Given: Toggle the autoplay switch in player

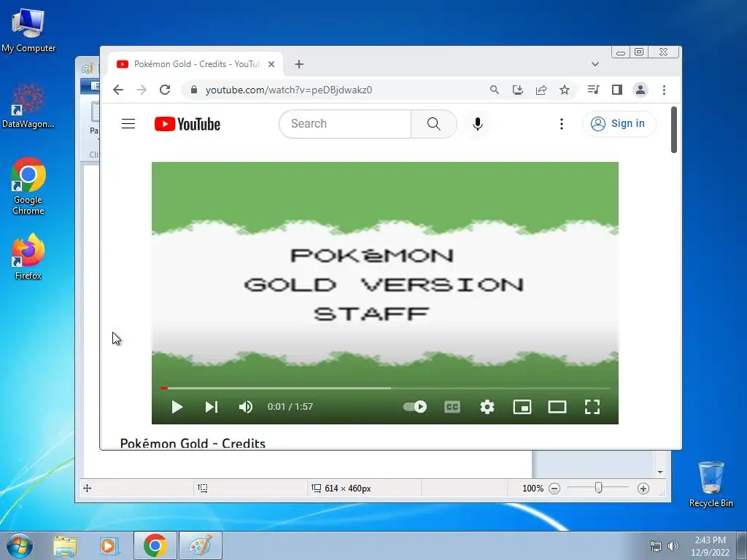Looking at the screenshot, I should [x=415, y=407].
